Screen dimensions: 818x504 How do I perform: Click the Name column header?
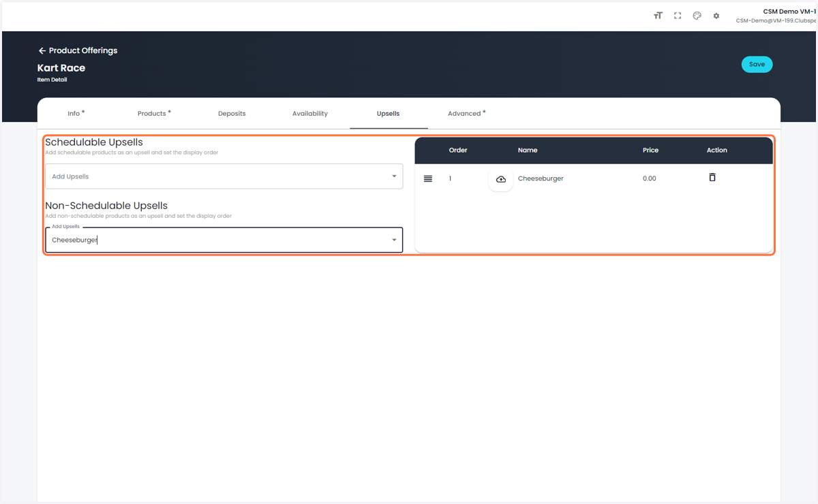528,150
